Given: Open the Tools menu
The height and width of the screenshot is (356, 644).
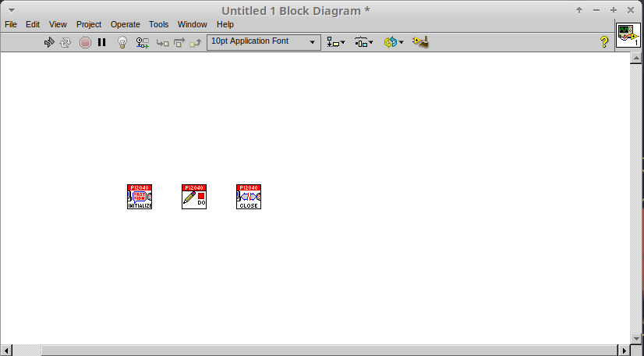Looking at the screenshot, I should coord(158,25).
